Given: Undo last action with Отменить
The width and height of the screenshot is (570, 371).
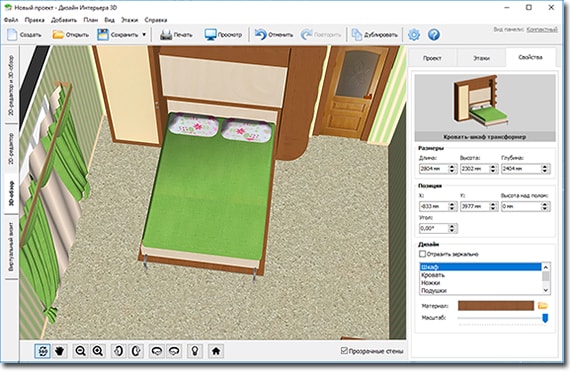Looking at the screenshot, I should coord(274,35).
